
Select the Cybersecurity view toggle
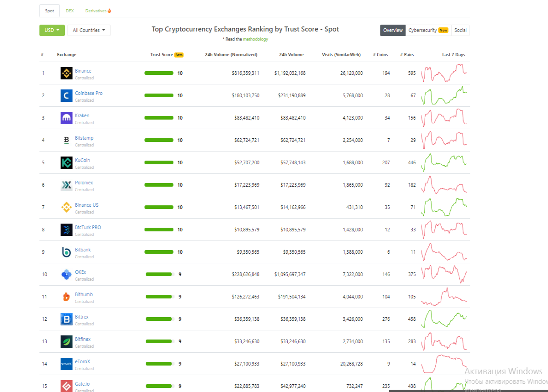click(x=428, y=30)
